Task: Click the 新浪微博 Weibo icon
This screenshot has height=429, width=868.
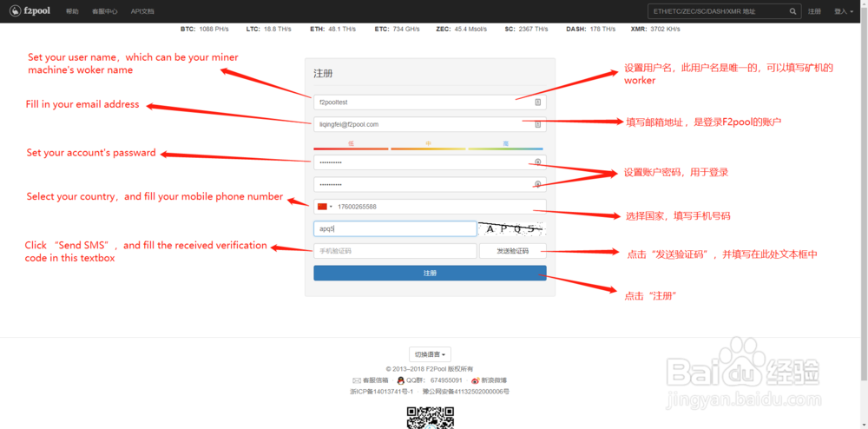Action: coord(475,380)
